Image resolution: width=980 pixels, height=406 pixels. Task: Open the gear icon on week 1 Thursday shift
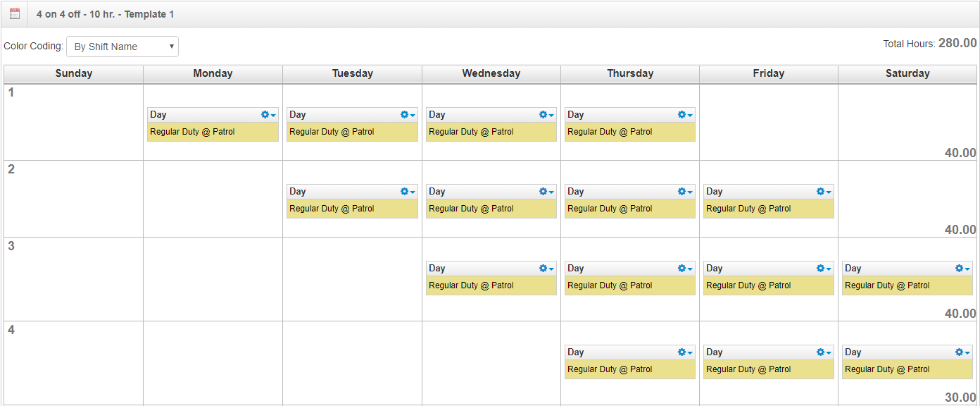(x=681, y=114)
